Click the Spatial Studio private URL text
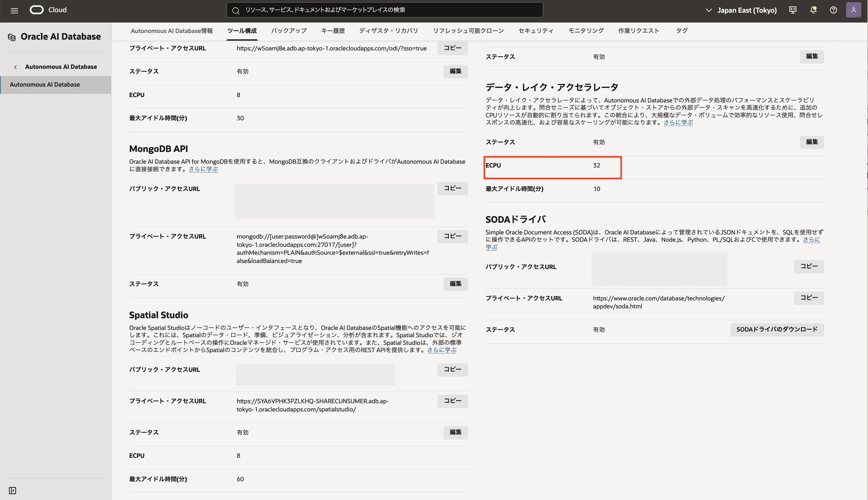The height and width of the screenshot is (500, 868). pyautogui.click(x=313, y=405)
